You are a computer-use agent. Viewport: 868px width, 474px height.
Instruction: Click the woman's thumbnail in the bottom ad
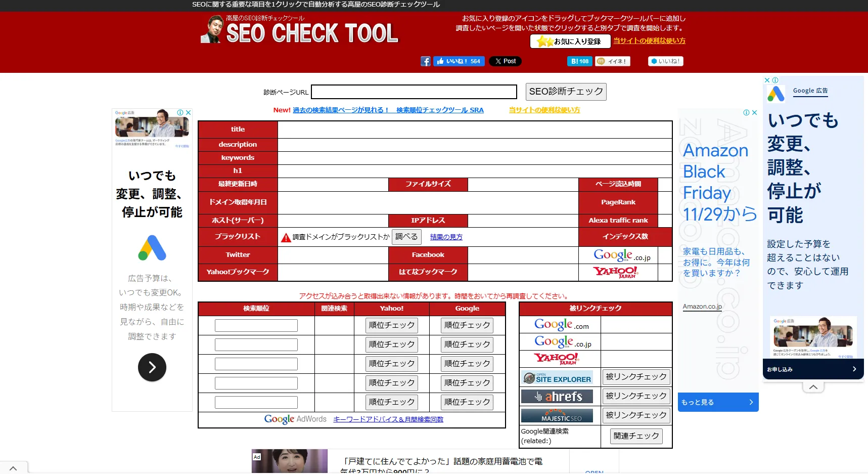pos(290,461)
